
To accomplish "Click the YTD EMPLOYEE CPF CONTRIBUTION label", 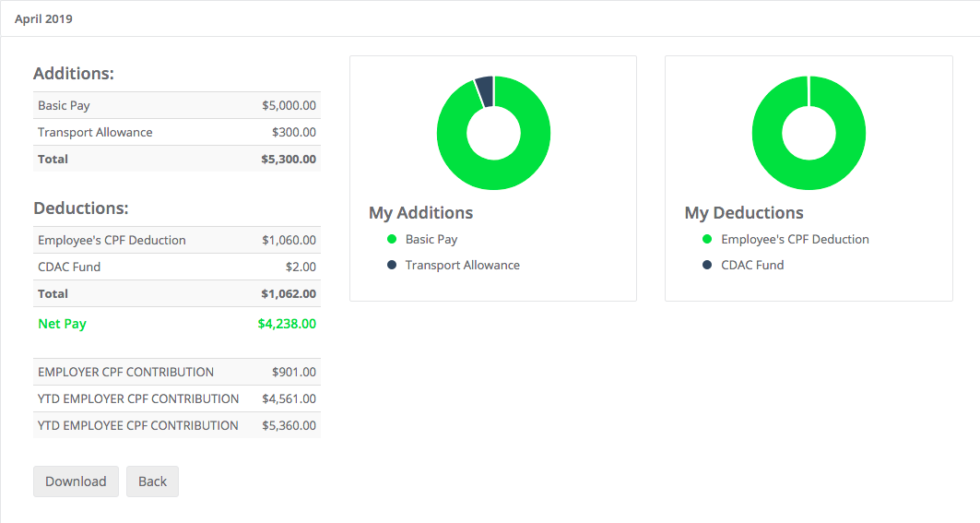I will (x=138, y=425).
